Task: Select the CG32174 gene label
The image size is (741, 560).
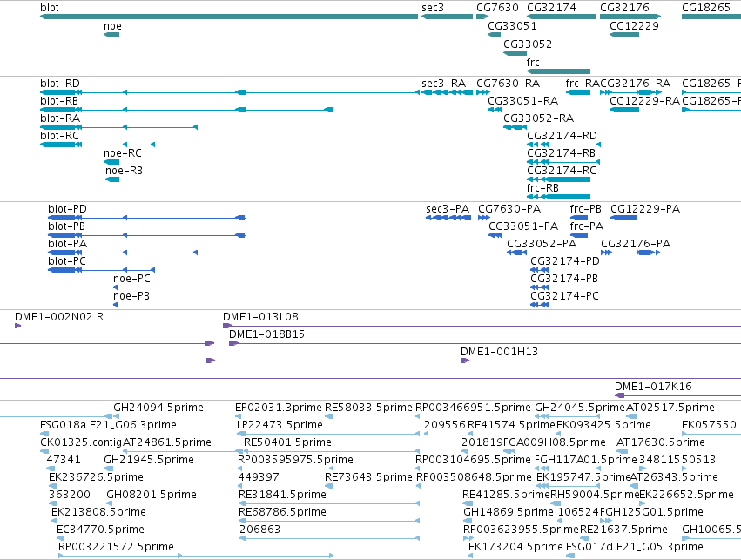Action: click(x=551, y=8)
